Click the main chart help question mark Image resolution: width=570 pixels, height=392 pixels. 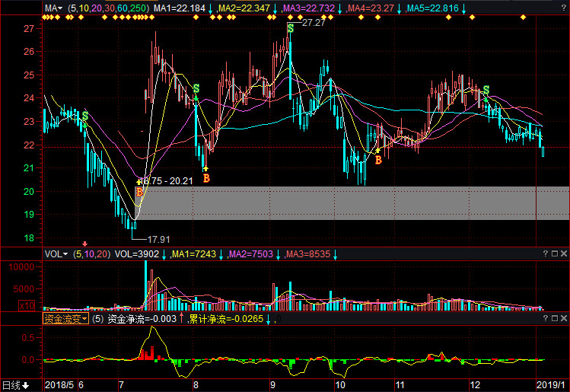pos(564,8)
